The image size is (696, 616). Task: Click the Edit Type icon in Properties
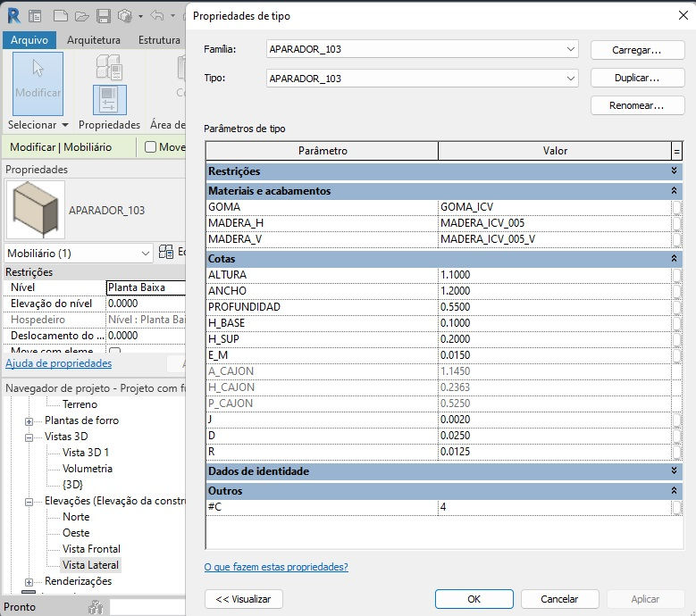tap(166, 252)
